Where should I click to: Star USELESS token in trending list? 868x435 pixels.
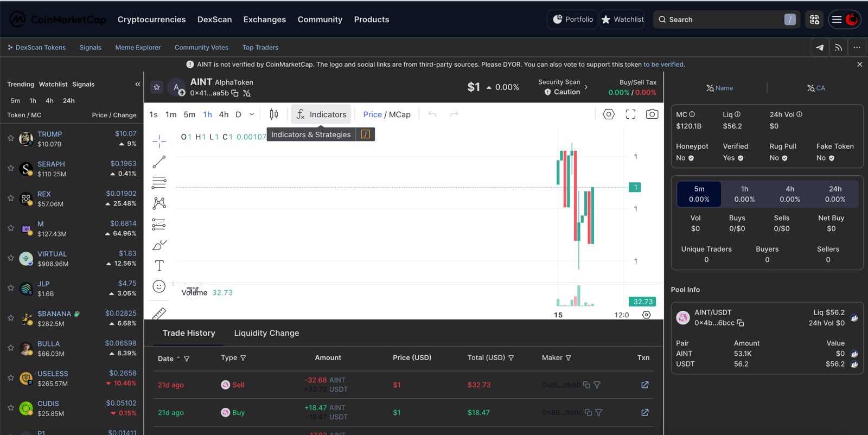11,378
